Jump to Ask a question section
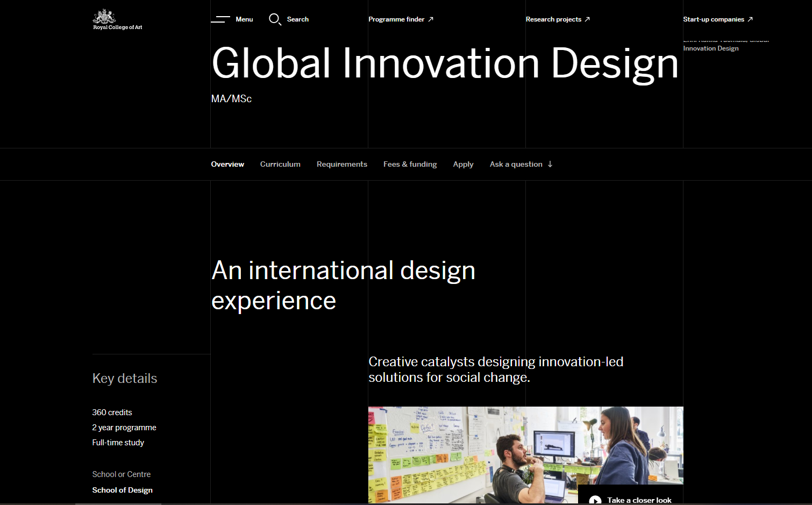 [516, 165]
